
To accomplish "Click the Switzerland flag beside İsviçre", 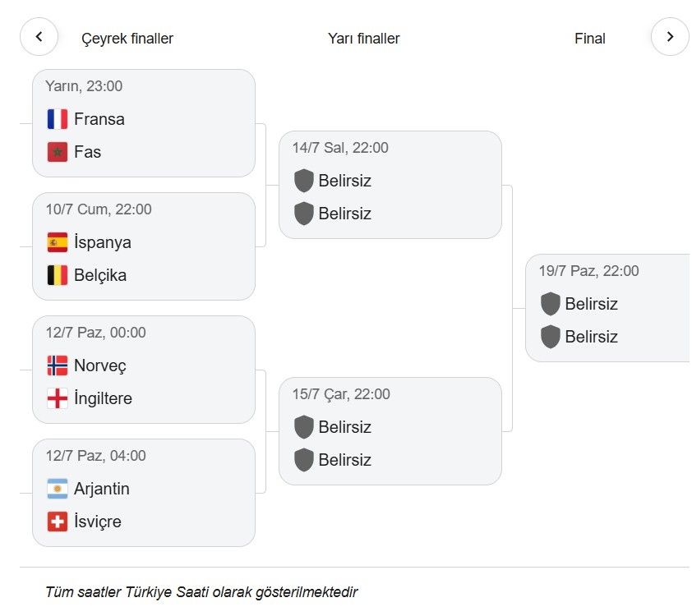I will 58,522.
